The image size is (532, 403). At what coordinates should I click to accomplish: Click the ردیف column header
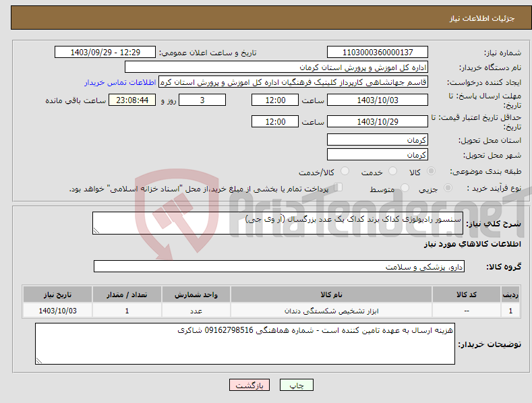click(x=510, y=294)
